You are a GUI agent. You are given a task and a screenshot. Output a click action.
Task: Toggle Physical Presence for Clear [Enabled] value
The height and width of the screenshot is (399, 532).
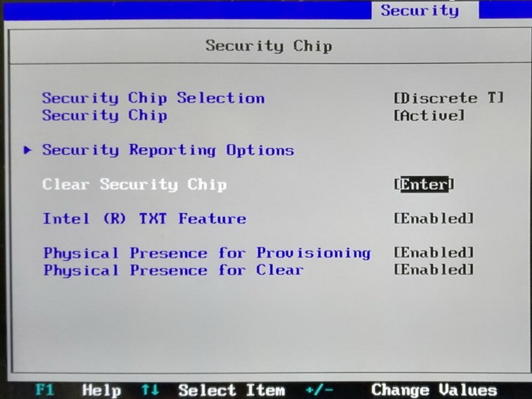tap(433, 270)
